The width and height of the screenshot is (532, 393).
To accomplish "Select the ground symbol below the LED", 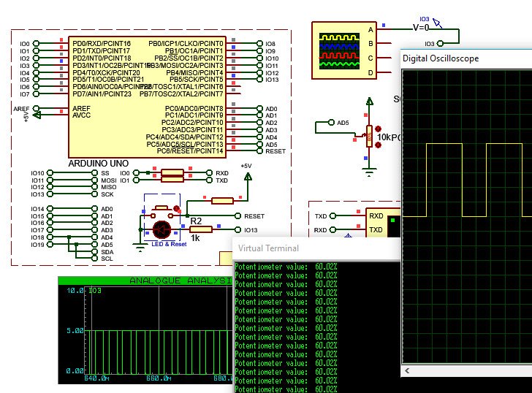I will (140, 247).
